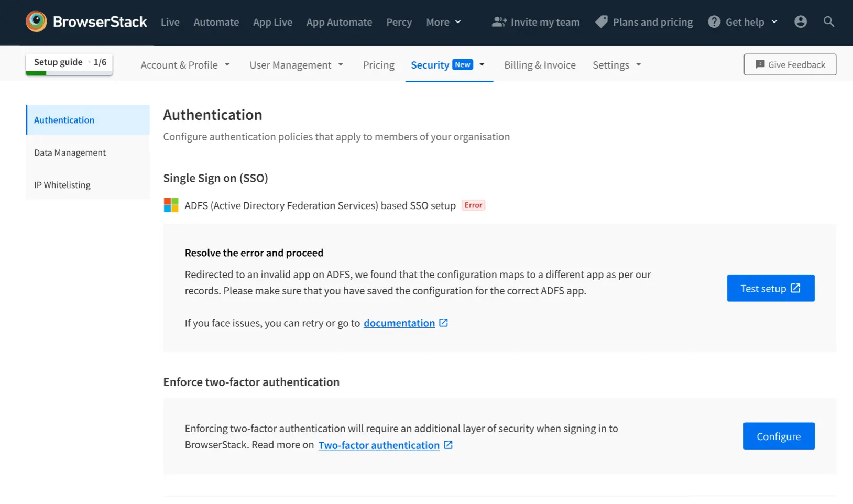Click the Get help question mark icon
Image resolution: width=853 pixels, height=504 pixels.
[x=714, y=22]
